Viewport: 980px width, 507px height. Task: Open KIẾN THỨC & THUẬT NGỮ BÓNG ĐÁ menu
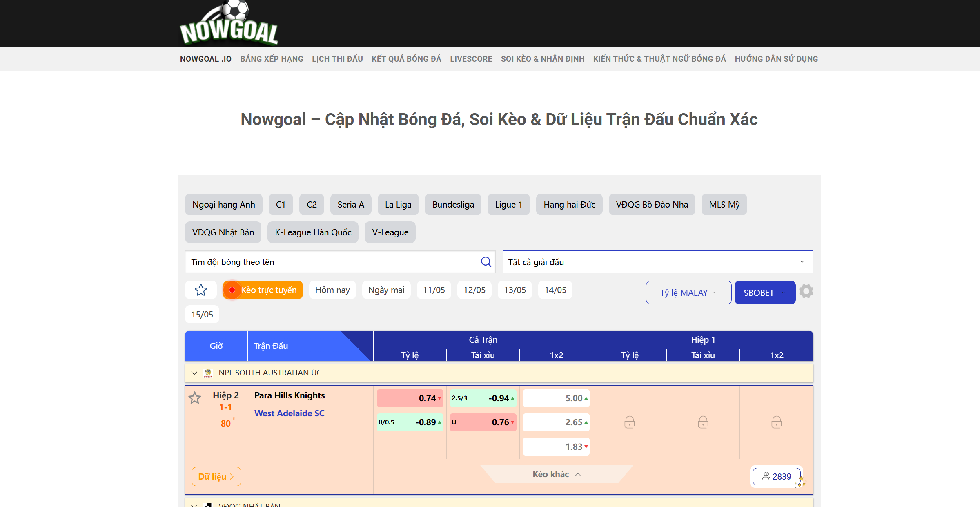click(x=659, y=59)
